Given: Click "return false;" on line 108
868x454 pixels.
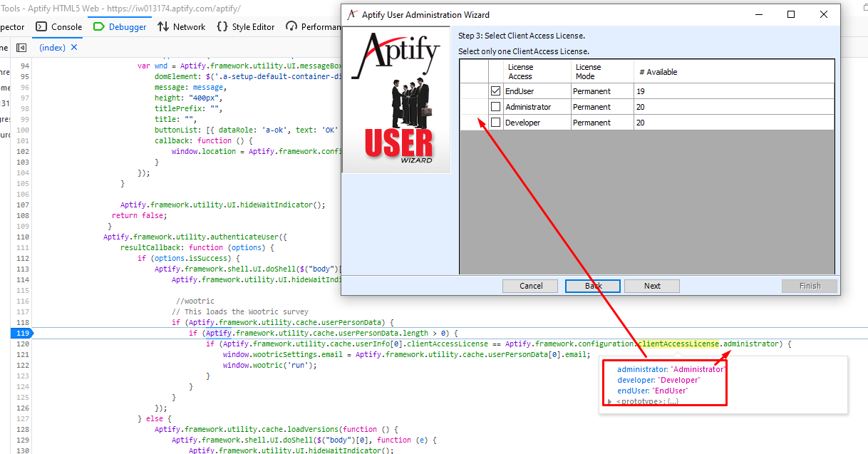Looking at the screenshot, I should click(139, 215).
